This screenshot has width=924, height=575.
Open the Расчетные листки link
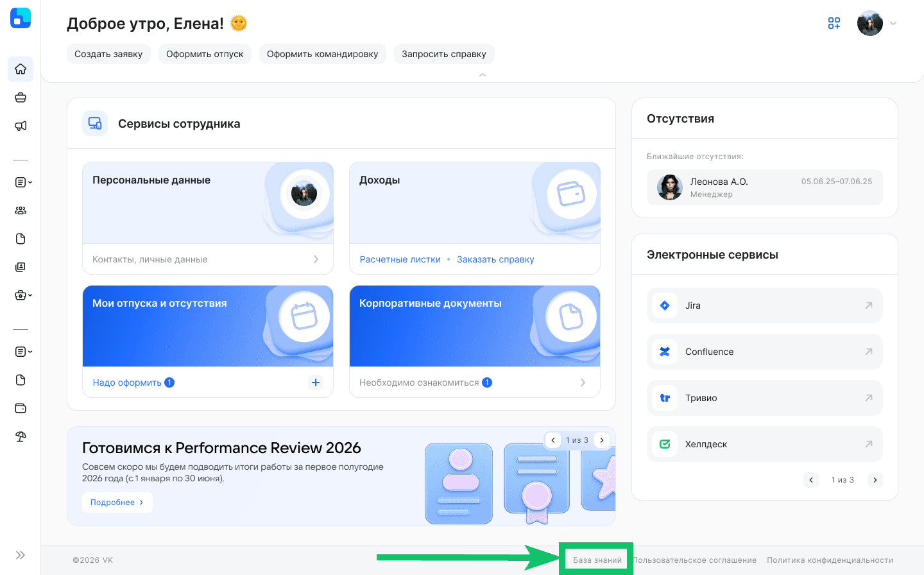tap(400, 259)
